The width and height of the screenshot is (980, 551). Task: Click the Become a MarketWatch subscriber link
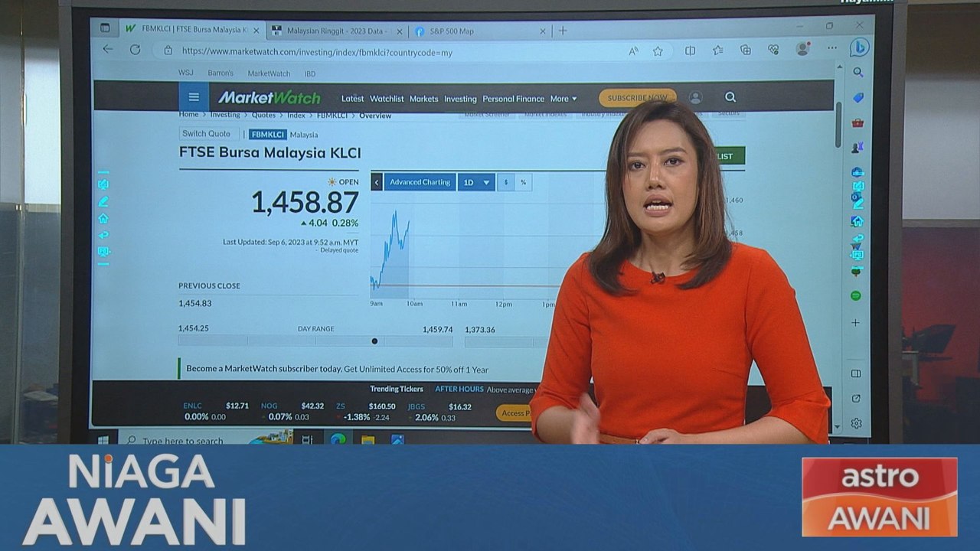tap(263, 368)
